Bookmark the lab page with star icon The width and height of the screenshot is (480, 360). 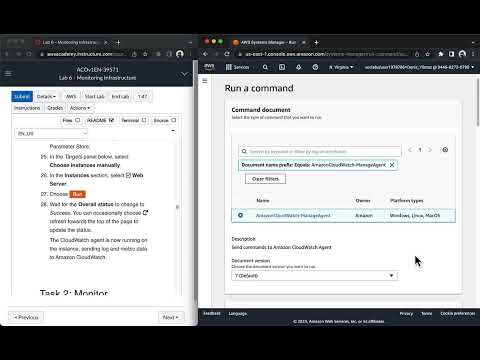point(145,54)
